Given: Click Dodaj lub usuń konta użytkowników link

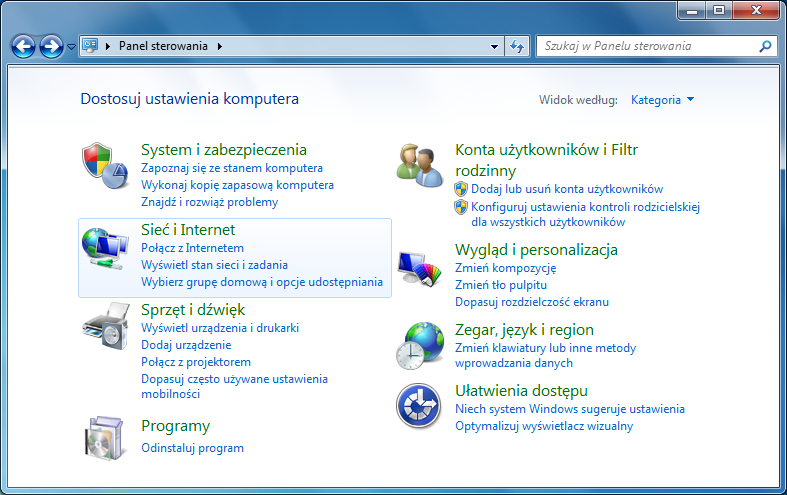Looking at the screenshot, I should pyautogui.click(x=566, y=189).
